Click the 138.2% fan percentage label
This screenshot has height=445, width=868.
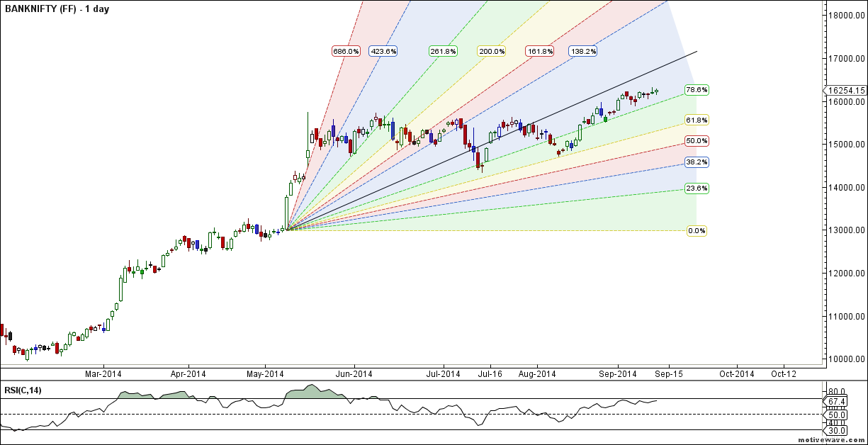click(582, 50)
